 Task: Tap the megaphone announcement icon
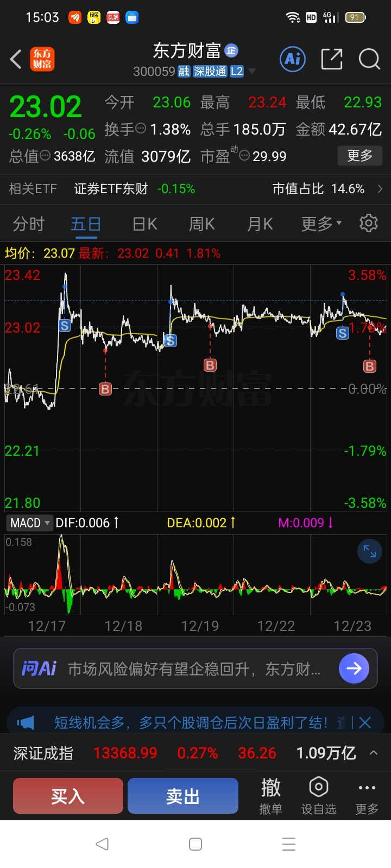click(x=26, y=723)
